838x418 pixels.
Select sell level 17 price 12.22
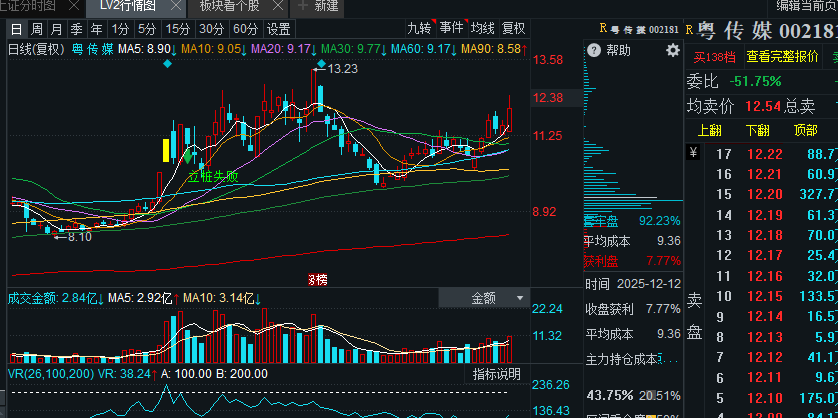pyautogui.click(x=765, y=154)
